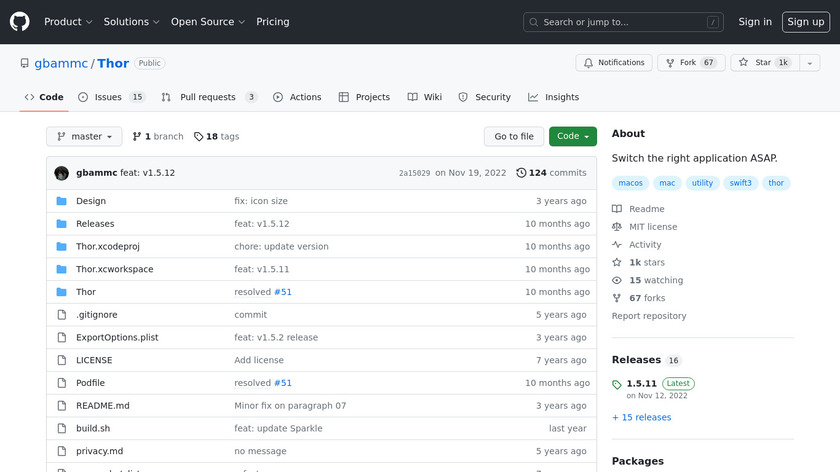Open the README.md file

(103, 405)
